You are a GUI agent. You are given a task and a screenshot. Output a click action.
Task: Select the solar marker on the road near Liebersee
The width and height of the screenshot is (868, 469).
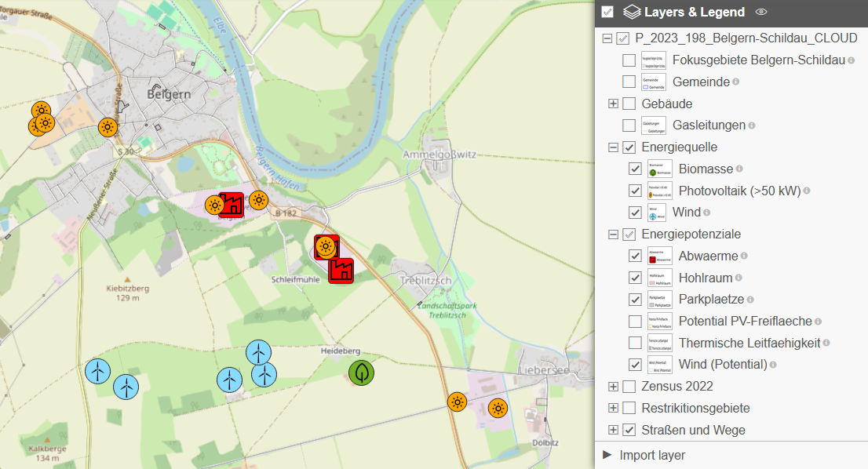coord(458,402)
